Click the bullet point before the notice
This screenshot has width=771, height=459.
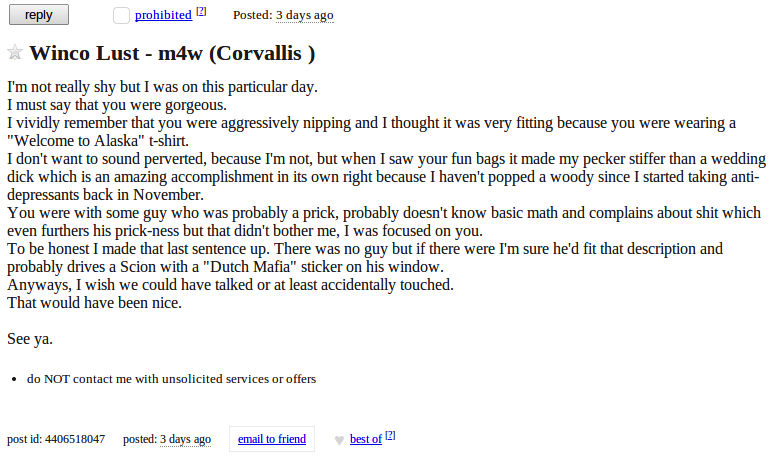14,379
